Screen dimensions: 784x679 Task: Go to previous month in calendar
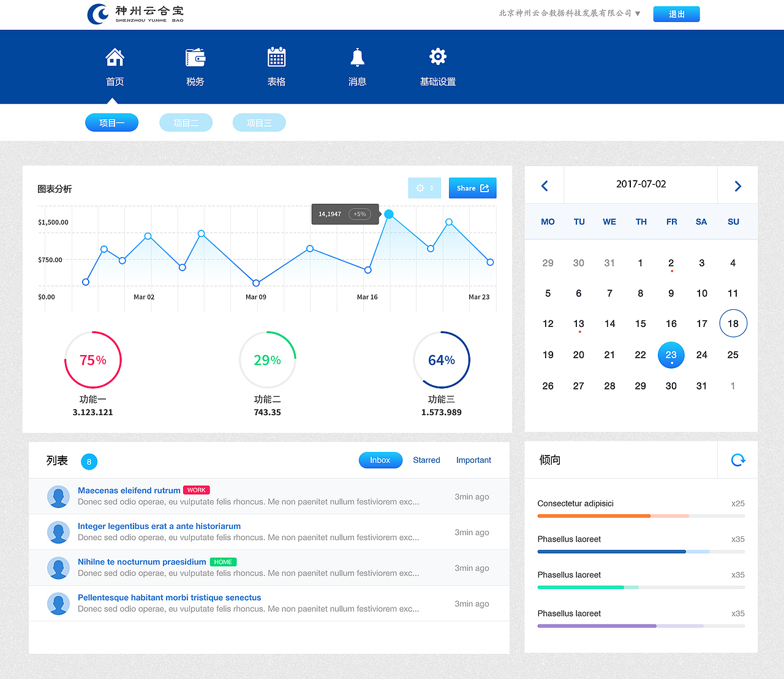coord(545,186)
